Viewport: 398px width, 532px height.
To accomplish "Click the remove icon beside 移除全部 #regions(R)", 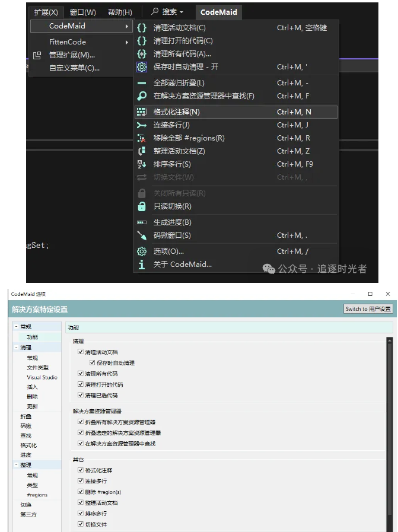I will pos(142,138).
